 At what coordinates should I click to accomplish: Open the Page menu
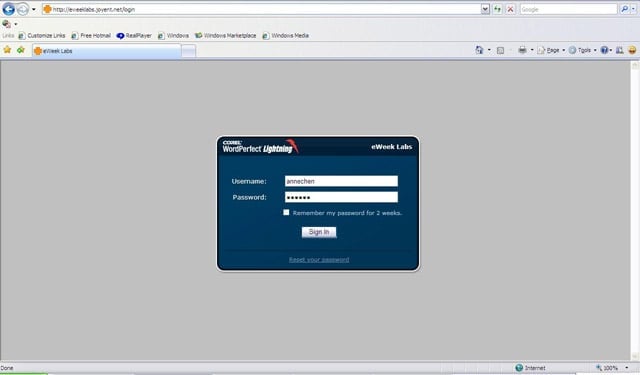[x=551, y=50]
